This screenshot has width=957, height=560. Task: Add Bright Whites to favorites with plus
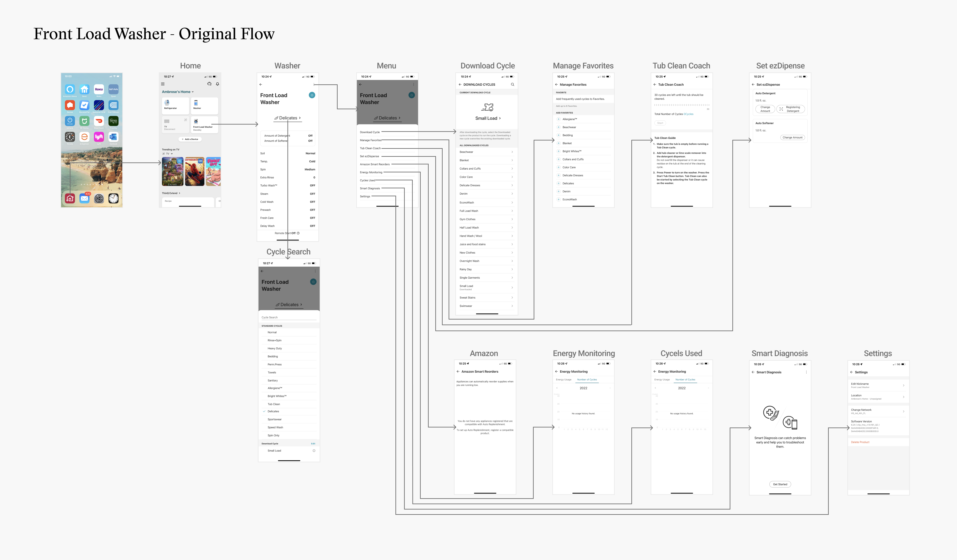559,151
